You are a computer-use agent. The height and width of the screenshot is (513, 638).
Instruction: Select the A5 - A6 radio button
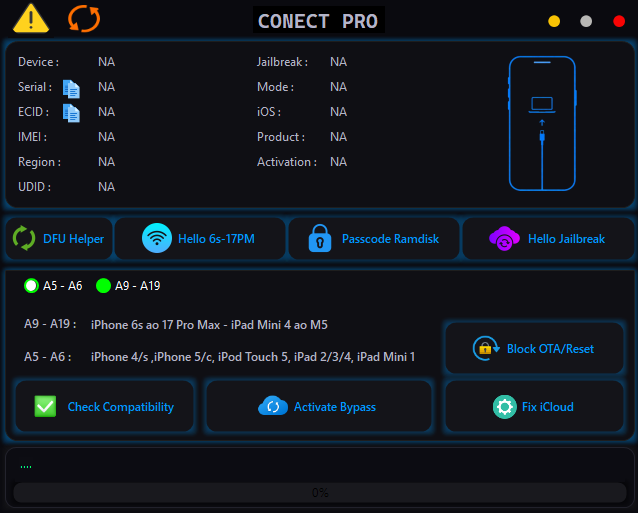[31, 286]
